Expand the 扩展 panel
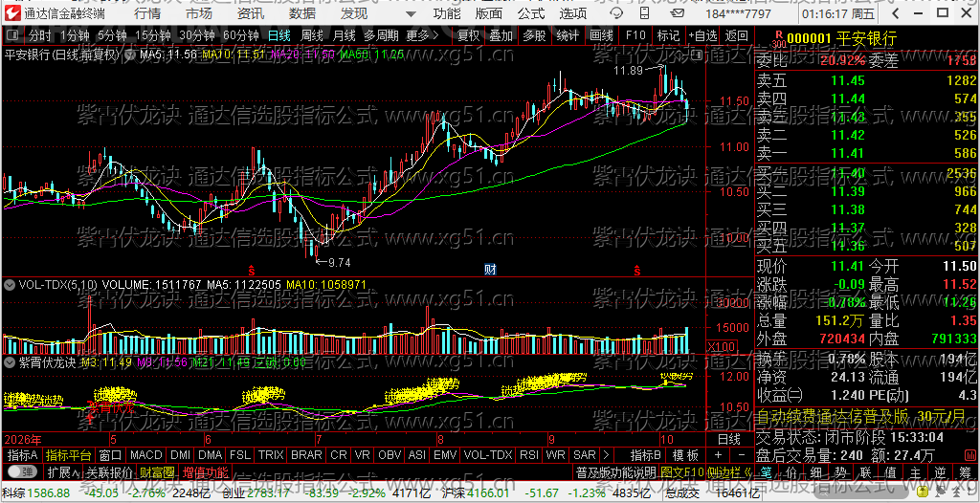The height and width of the screenshot is (503, 980). [x=62, y=471]
